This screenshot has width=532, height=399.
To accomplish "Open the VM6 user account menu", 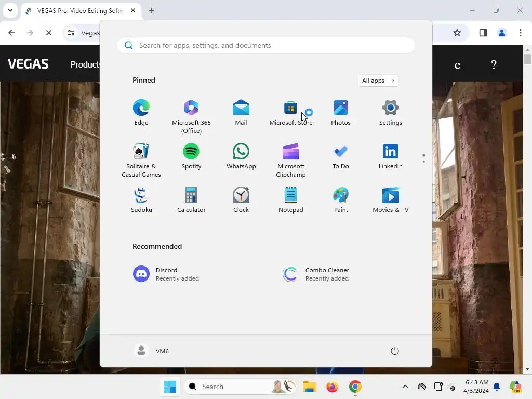I will (151, 351).
